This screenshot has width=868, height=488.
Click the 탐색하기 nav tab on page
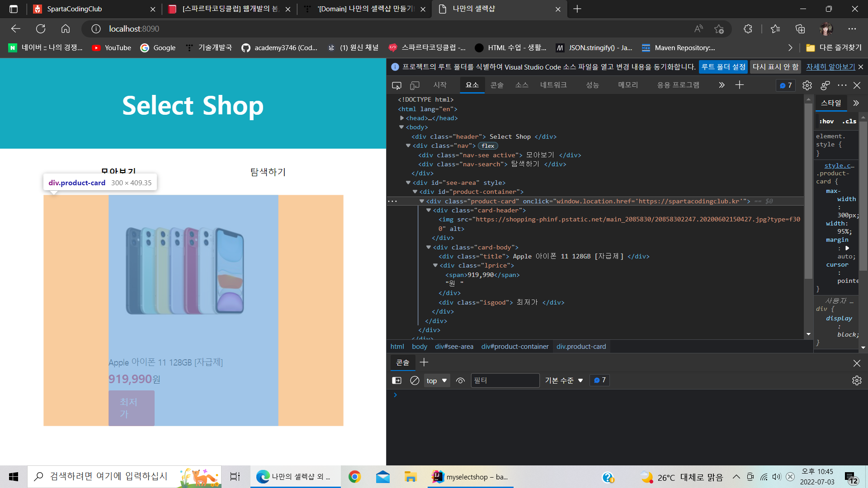point(268,172)
